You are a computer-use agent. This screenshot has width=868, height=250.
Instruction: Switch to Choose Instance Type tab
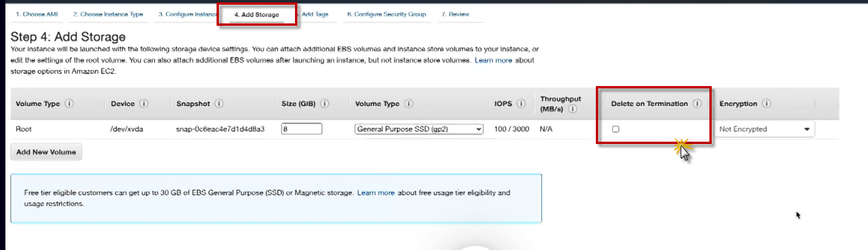pos(108,14)
